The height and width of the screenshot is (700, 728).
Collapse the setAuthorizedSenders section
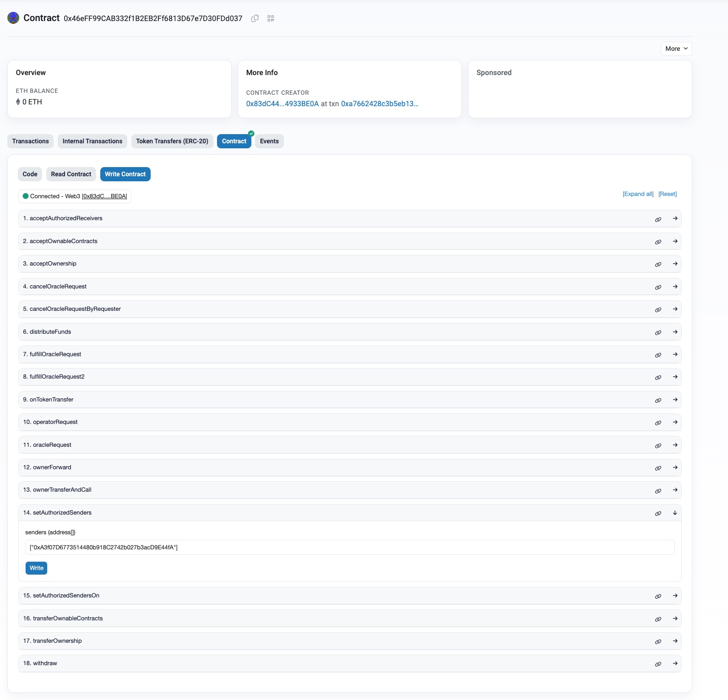(675, 513)
